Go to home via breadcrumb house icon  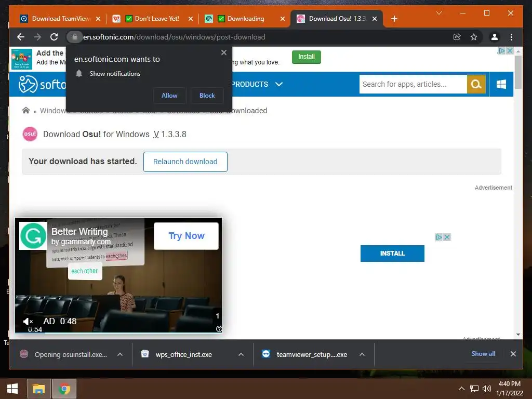[x=26, y=110]
